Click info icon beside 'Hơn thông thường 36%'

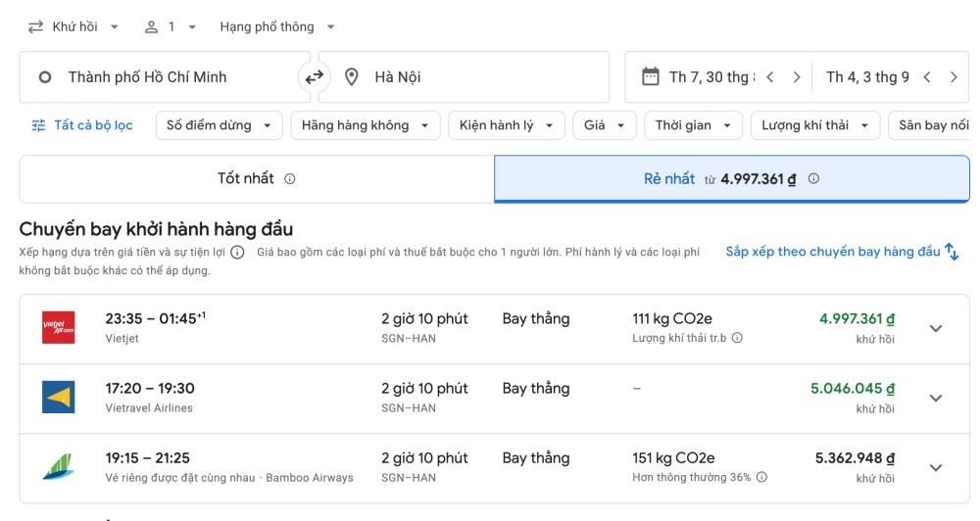pyautogui.click(x=761, y=477)
